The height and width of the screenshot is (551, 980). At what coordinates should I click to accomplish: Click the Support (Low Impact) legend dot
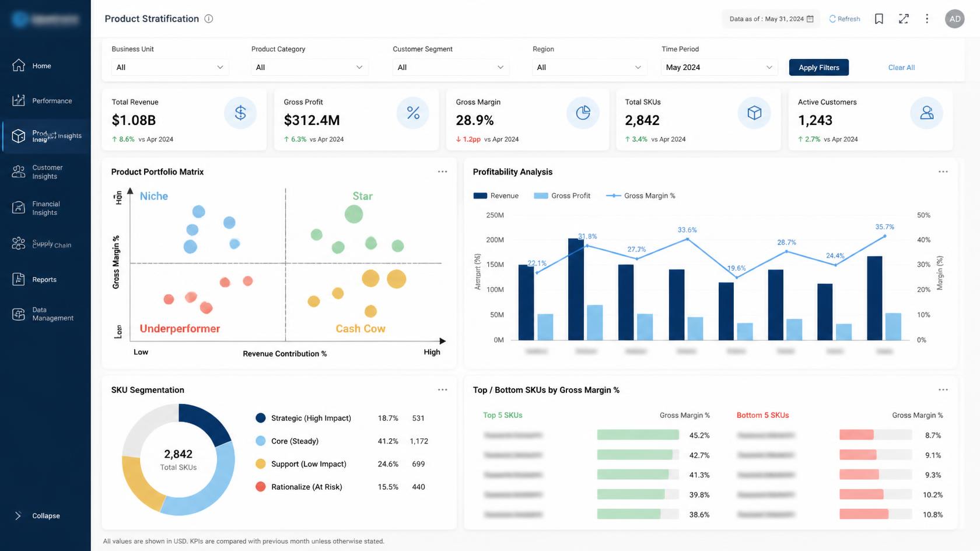[261, 463]
